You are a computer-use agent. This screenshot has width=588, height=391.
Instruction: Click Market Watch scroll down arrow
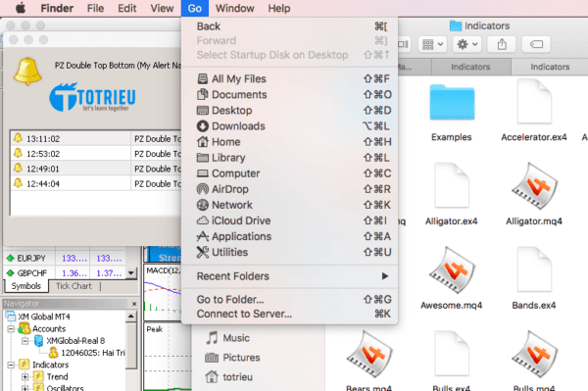point(131,272)
